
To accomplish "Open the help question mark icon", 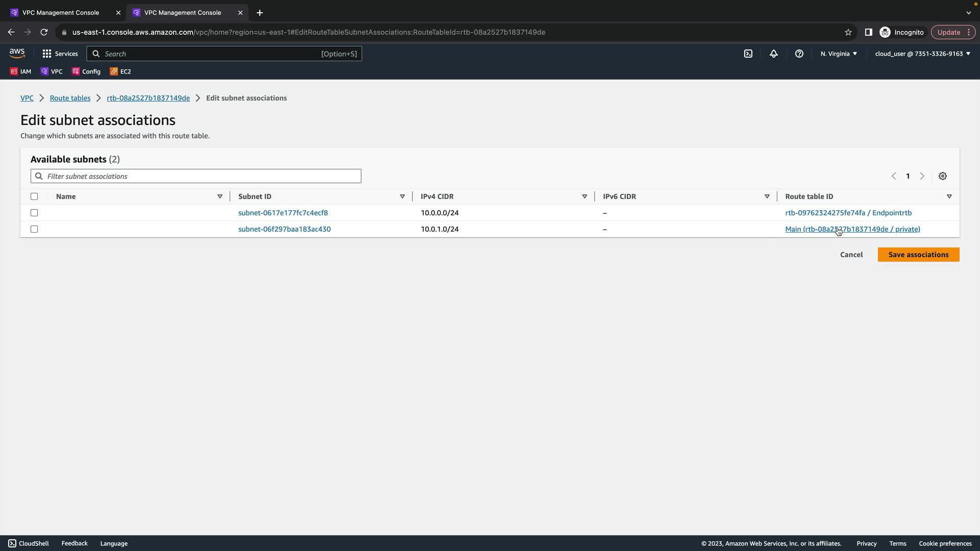I will [x=799, y=54].
